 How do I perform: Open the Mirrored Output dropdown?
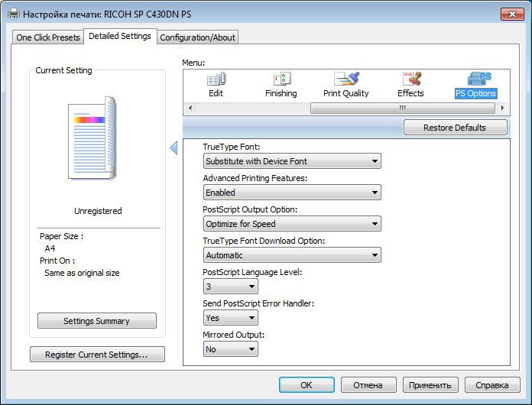pos(231,349)
